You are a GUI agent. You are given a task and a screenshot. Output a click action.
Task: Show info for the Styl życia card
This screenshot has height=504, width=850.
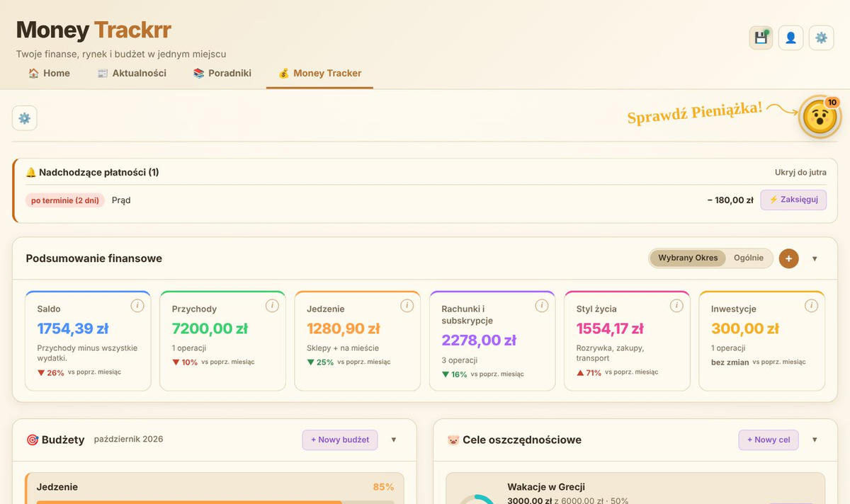tap(676, 306)
